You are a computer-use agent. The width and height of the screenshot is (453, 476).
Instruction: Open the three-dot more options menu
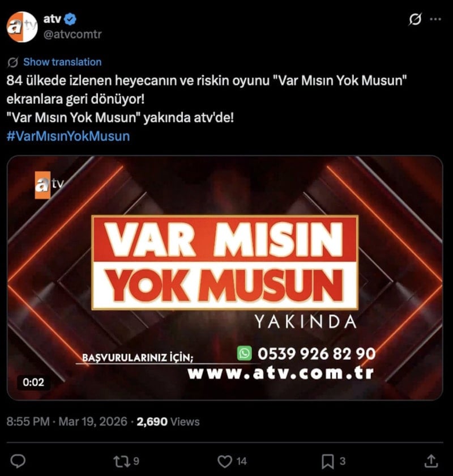(x=435, y=19)
